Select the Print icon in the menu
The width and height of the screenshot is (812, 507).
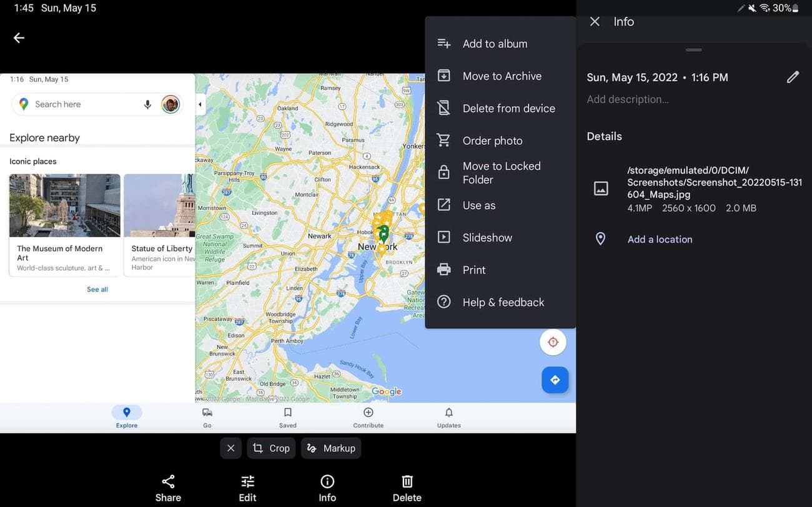click(x=443, y=269)
